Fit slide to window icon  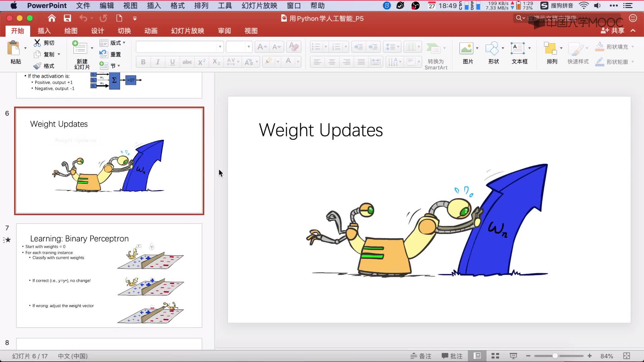[627, 356]
